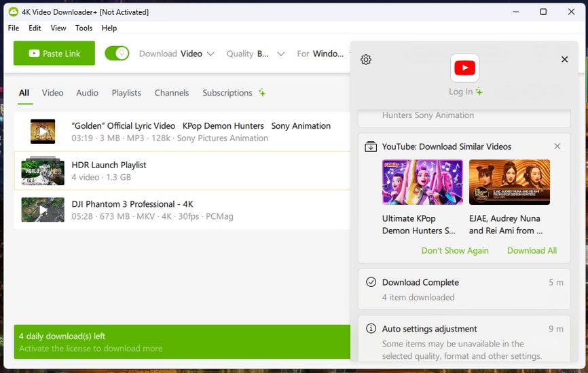588x373 pixels.
Task: Click the sparkle icon next to Subscriptions
Action: coord(262,93)
